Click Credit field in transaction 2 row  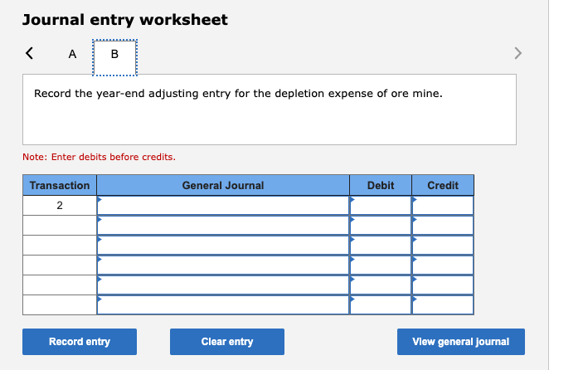(443, 205)
